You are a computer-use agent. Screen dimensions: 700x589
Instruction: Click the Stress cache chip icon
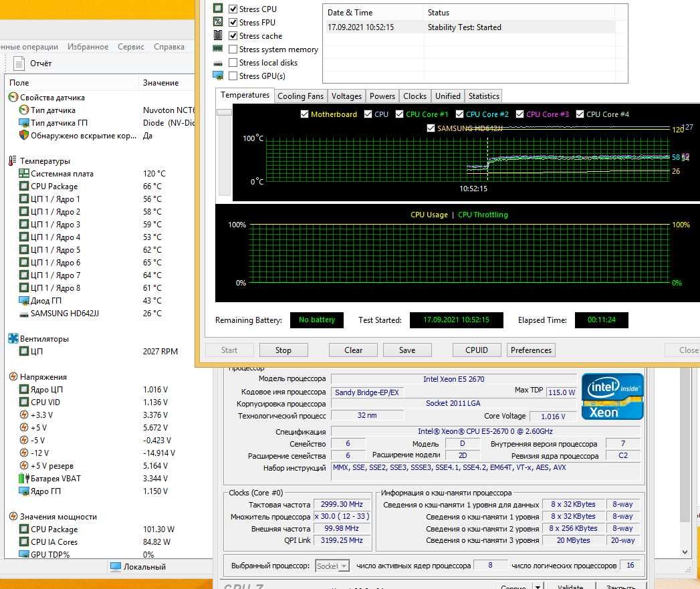(218, 35)
